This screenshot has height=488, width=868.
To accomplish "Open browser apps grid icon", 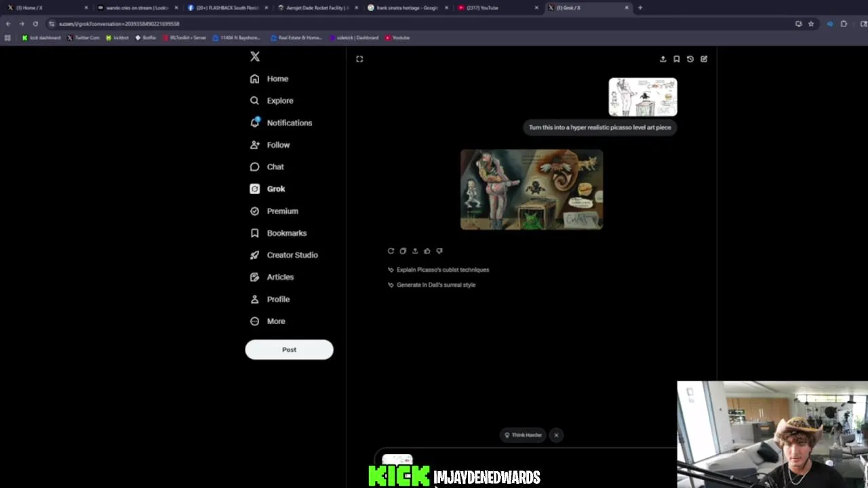I will click(x=7, y=38).
